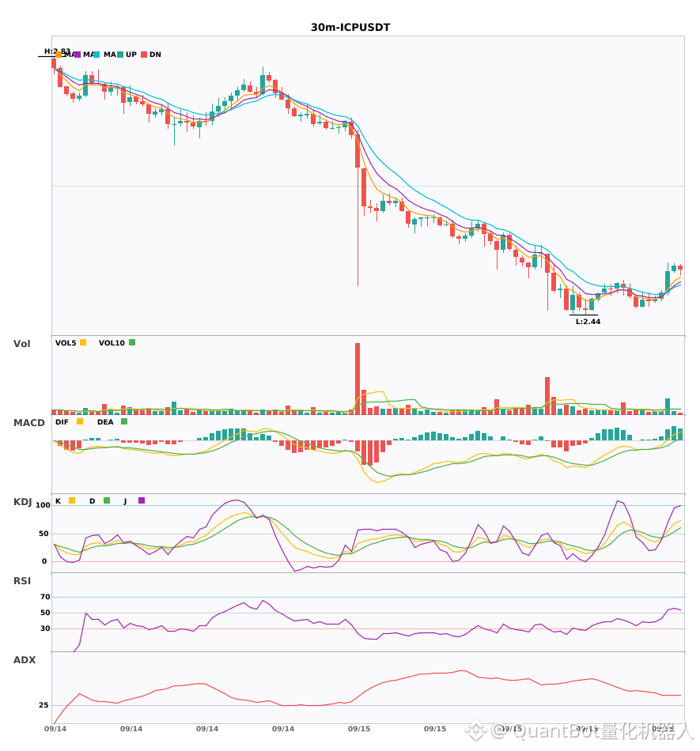This screenshot has height=751, width=700.
Task: Click the tallest red volume bar
Action: click(358, 379)
